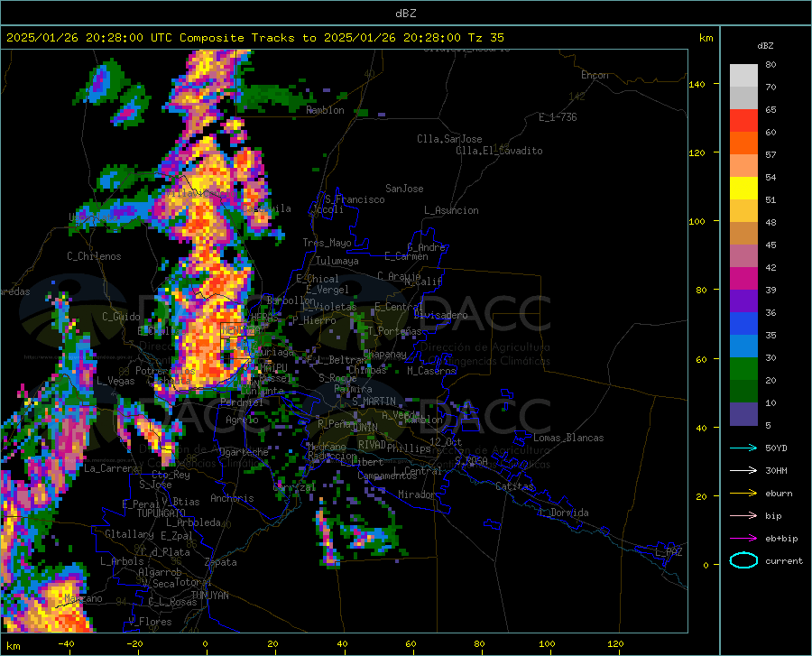Screen dimensions: 812x656
Task: Click the TUPUNGATO map label
Action: (161, 513)
